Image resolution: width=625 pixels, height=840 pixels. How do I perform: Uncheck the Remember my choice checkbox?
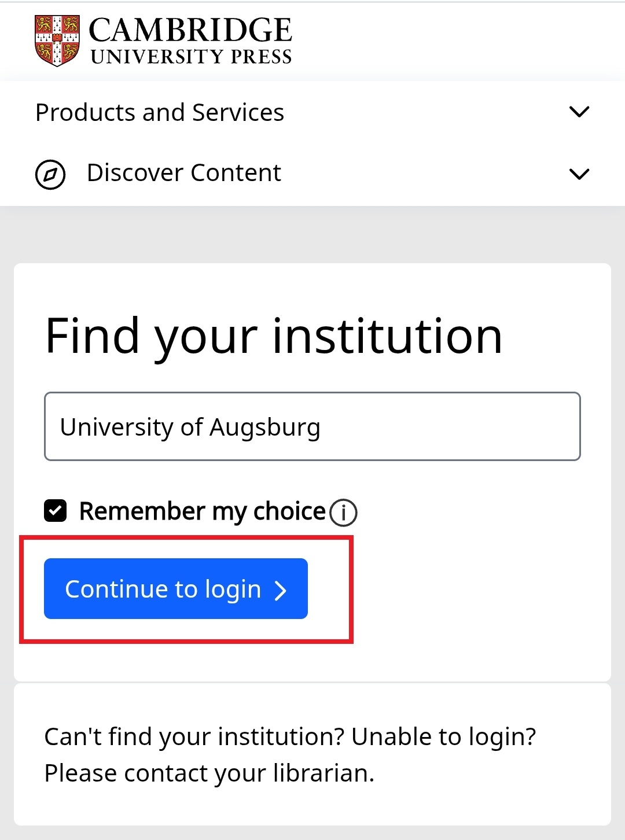click(56, 511)
